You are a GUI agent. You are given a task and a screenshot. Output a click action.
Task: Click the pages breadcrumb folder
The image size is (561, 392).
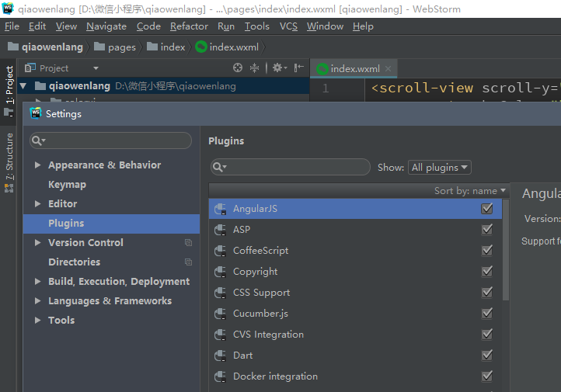pyautogui.click(x=115, y=47)
